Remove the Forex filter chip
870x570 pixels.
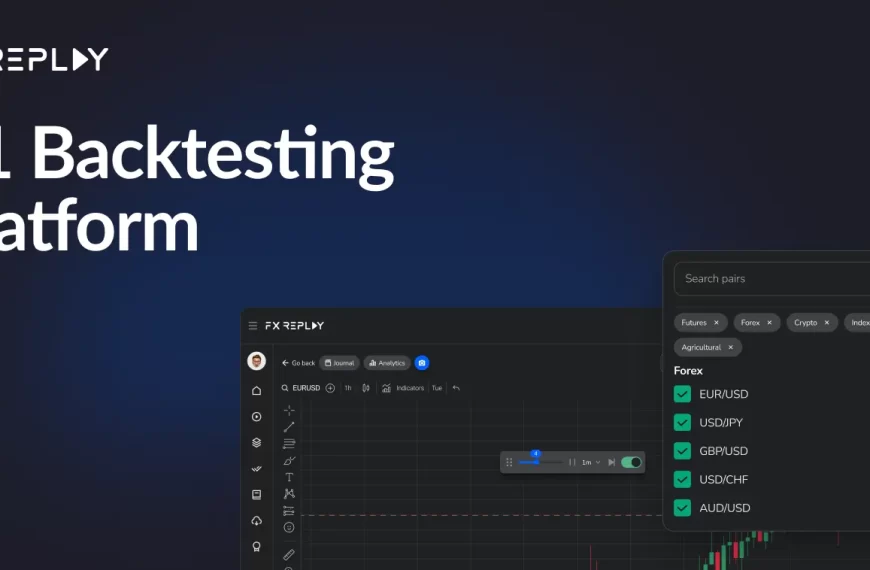tap(770, 322)
